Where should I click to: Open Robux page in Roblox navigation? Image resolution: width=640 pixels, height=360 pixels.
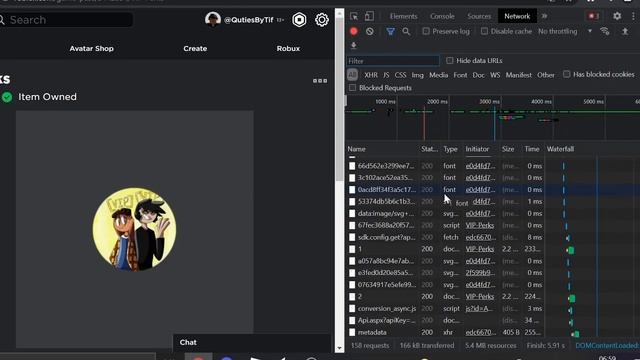pyautogui.click(x=288, y=49)
